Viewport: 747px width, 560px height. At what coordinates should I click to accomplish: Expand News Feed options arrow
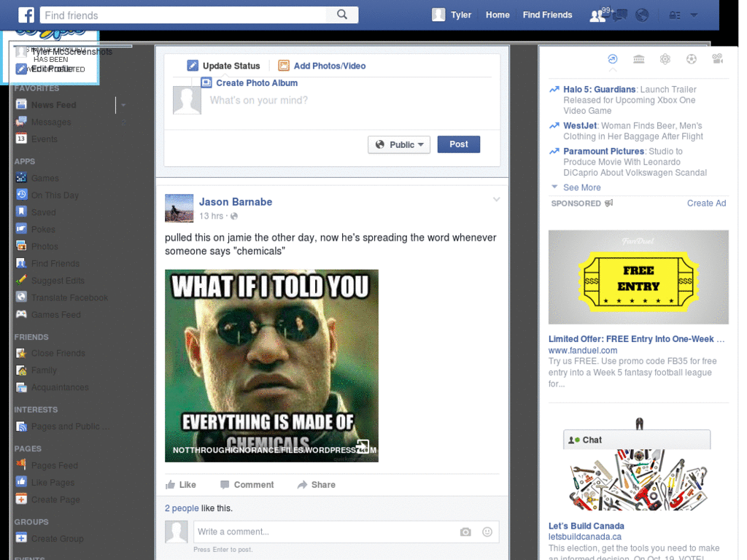(123, 105)
